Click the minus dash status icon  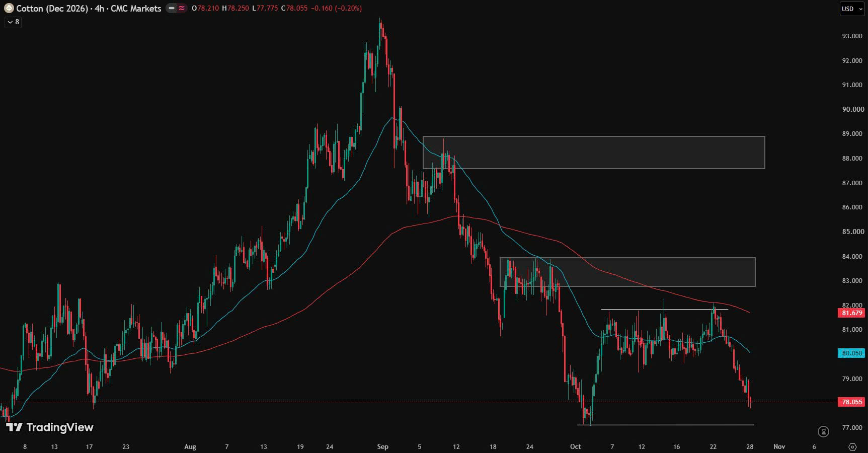(172, 9)
